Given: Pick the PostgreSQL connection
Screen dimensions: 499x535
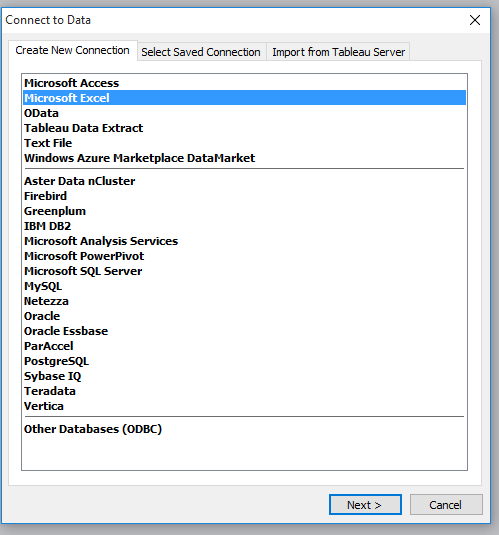Looking at the screenshot, I should click(244, 361).
